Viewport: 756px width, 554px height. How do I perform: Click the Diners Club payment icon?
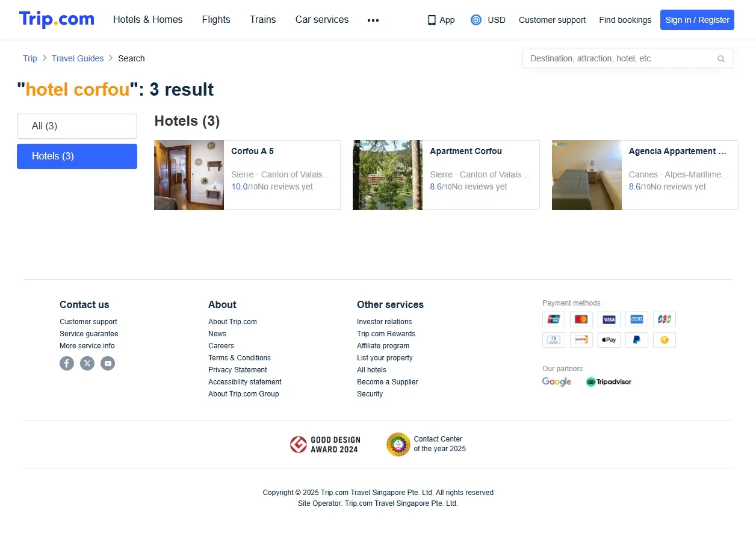click(554, 340)
